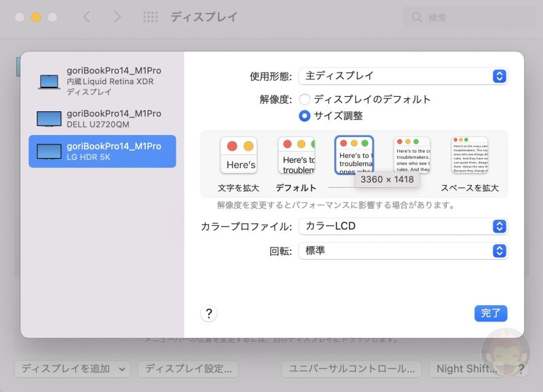The width and height of the screenshot is (543, 392).
Task: Click the help question mark button
Action: point(209,313)
